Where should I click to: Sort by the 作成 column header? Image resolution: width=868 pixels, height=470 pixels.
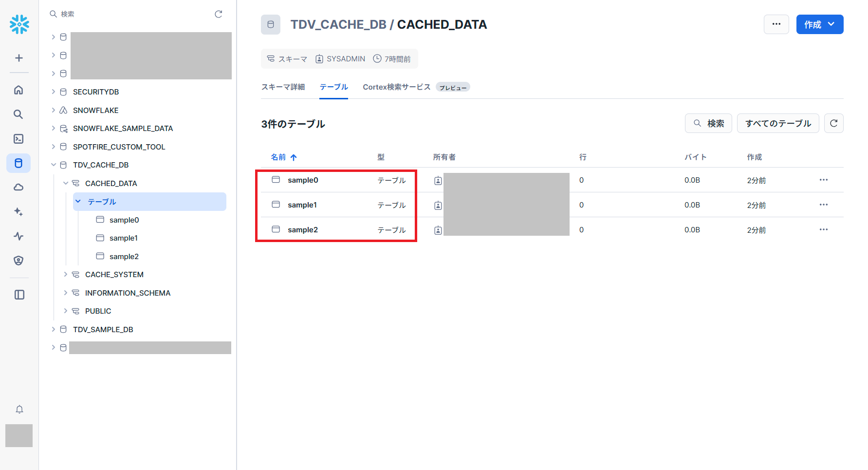pyautogui.click(x=755, y=157)
